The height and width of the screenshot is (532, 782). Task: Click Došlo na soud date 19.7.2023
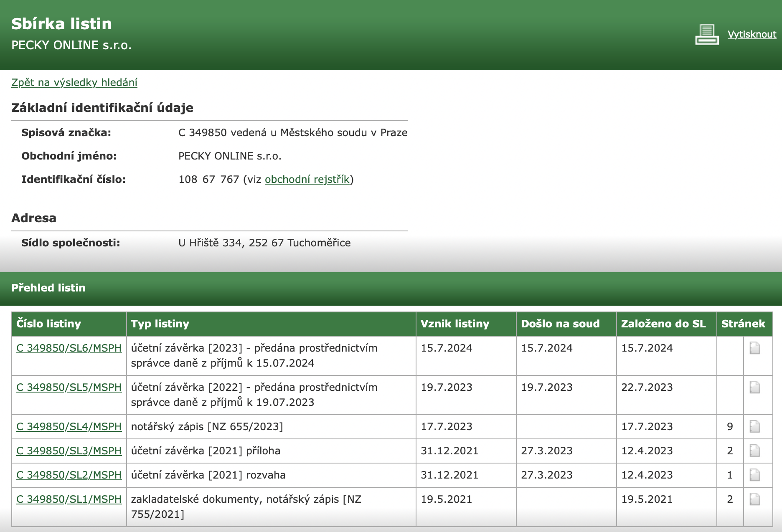[547, 387]
